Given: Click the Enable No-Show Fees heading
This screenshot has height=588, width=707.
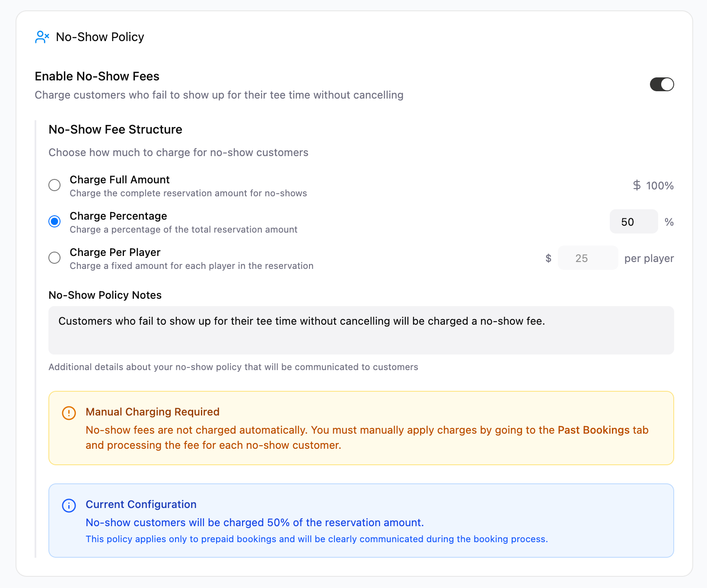Looking at the screenshot, I should [97, 76].
